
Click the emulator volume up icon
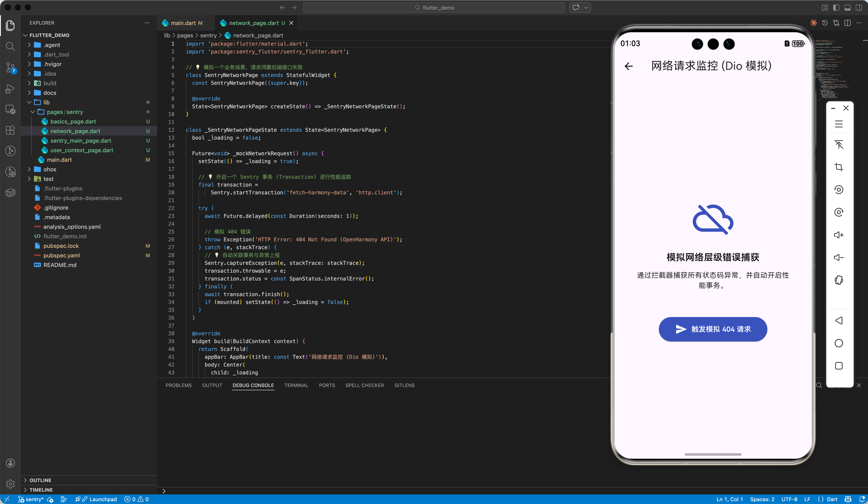(838, 235)
